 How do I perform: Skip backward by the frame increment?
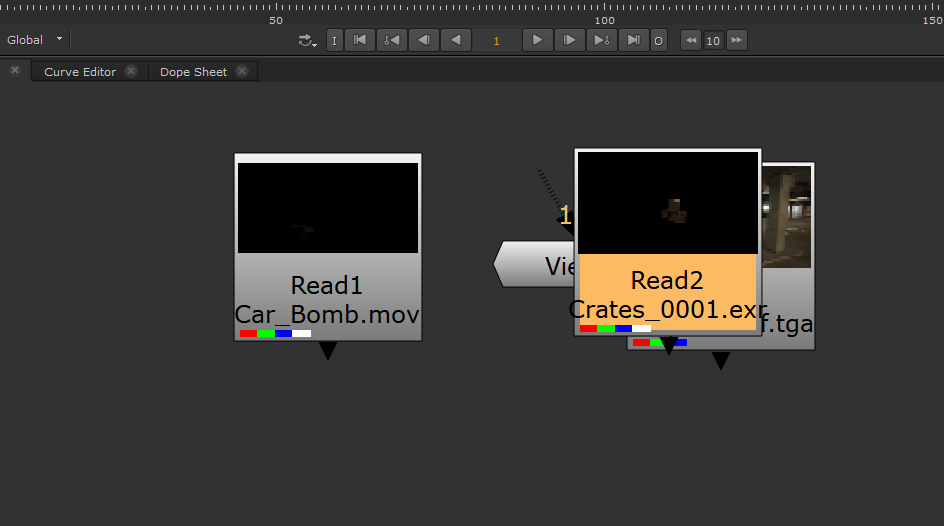point(691,40)
